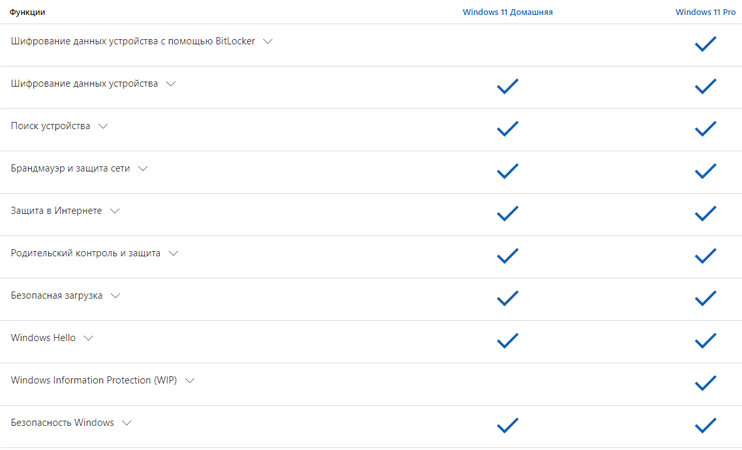Open the 'Windows 11 Домашняя' column link
Screen dimensions: 742x450
pyautogui.click(x=507, y=12)
